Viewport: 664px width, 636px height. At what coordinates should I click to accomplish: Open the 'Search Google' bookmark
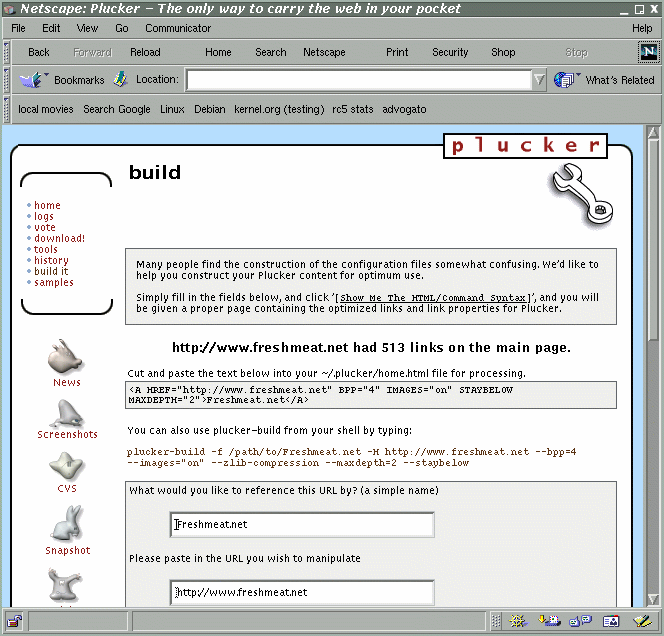[117, 109]
